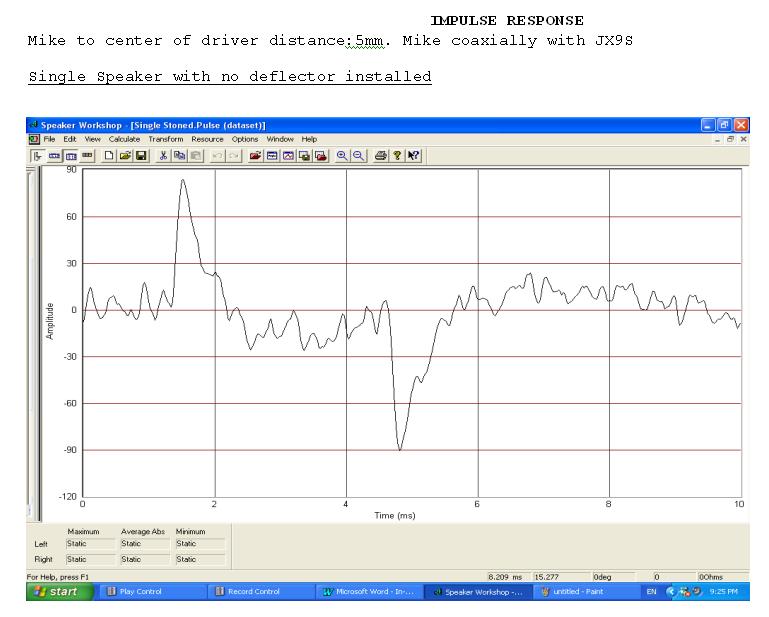Click the second toolbar icon from the left

54,156
